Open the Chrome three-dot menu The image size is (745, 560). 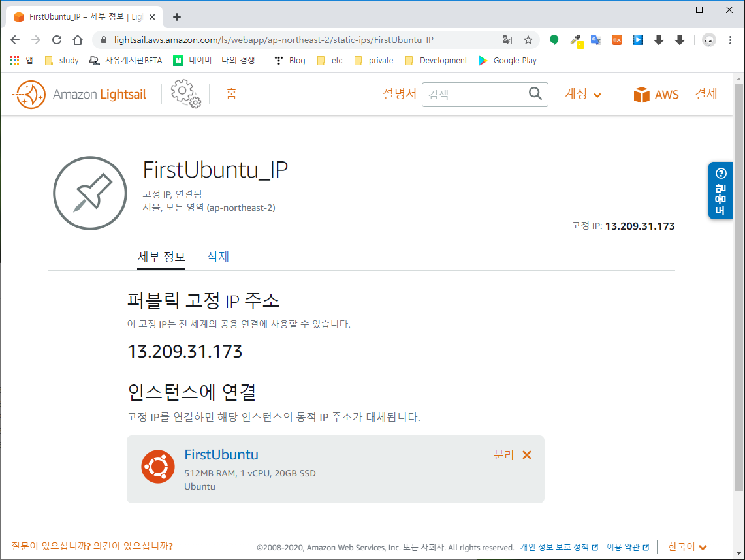click(730, 40)
